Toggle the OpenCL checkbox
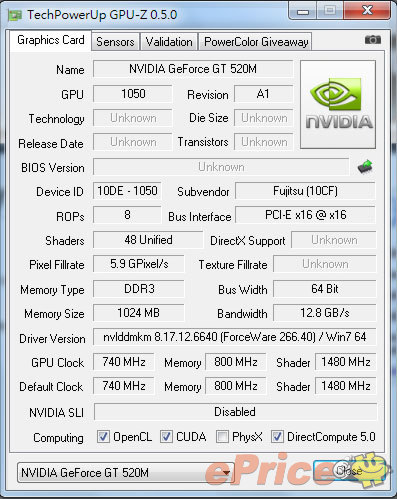Viewport: 397px width, 499px height. [103, 436]
